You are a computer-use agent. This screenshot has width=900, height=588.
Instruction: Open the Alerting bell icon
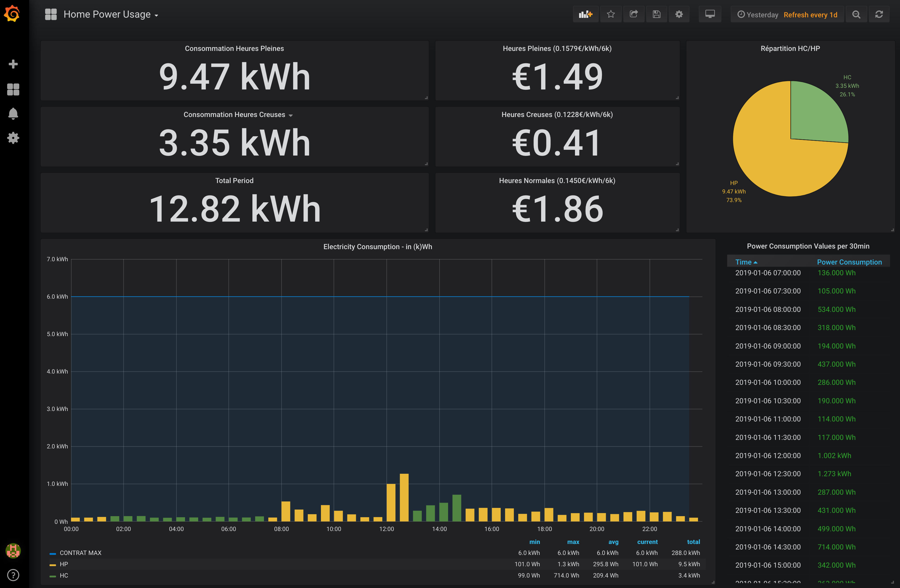(x=13, y=113)
